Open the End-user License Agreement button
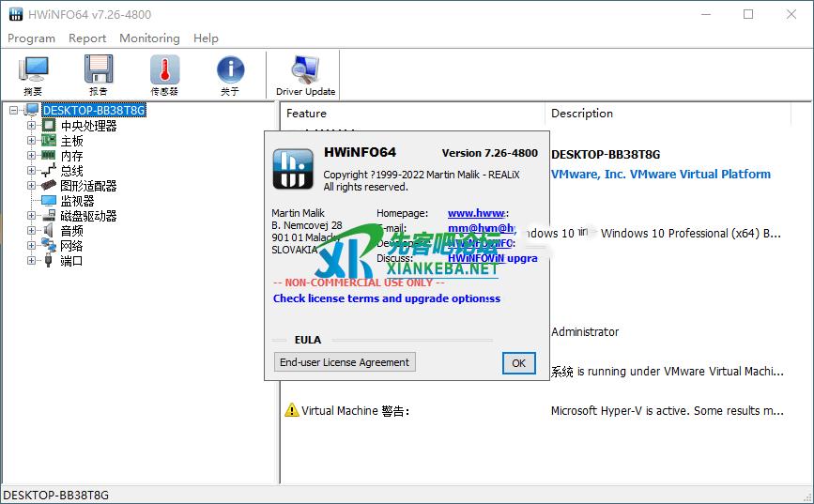 point(345,362)
